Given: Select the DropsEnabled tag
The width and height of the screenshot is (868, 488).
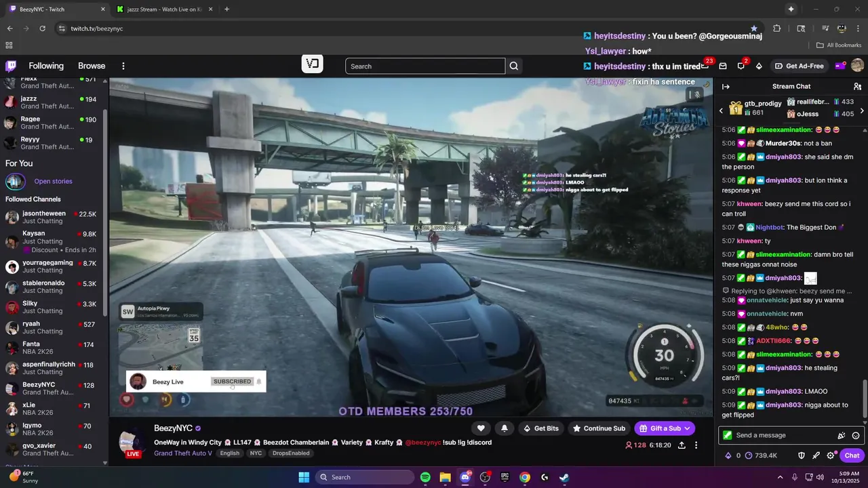Looking at the screenshot, I should pos(291,453).
